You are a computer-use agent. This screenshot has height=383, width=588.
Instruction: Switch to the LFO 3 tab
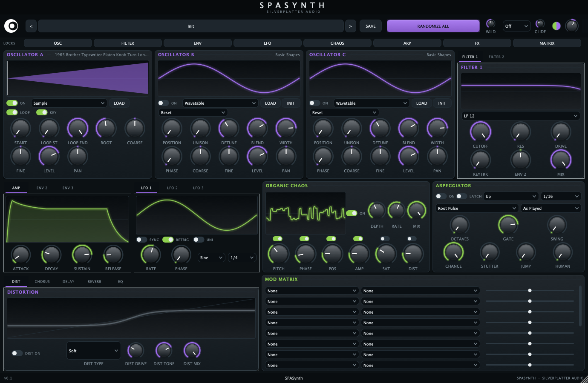click(198, 188)
